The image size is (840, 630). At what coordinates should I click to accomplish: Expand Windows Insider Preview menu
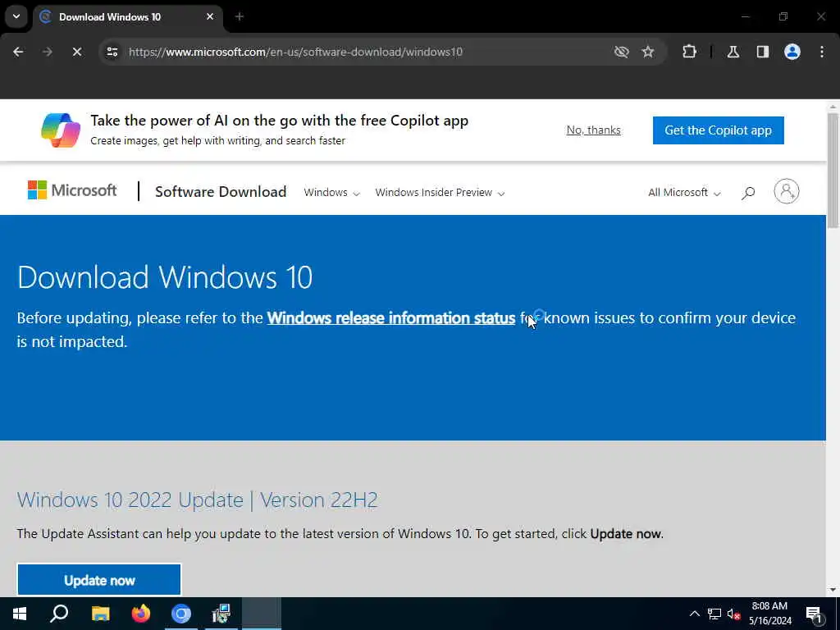(x=440, y=192)
